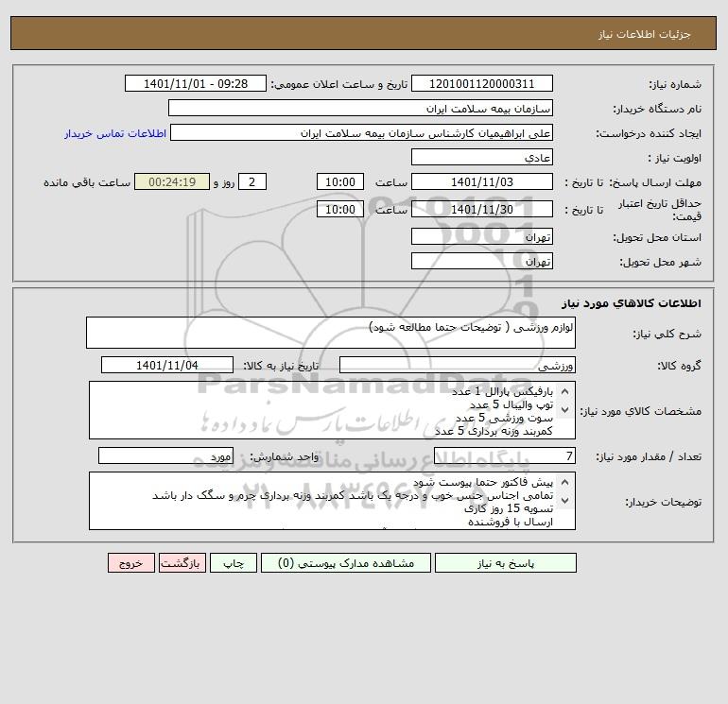Open مشاهده مدارک پیوستی (0) button
728x704 pixels.
(x=346, y=563)
